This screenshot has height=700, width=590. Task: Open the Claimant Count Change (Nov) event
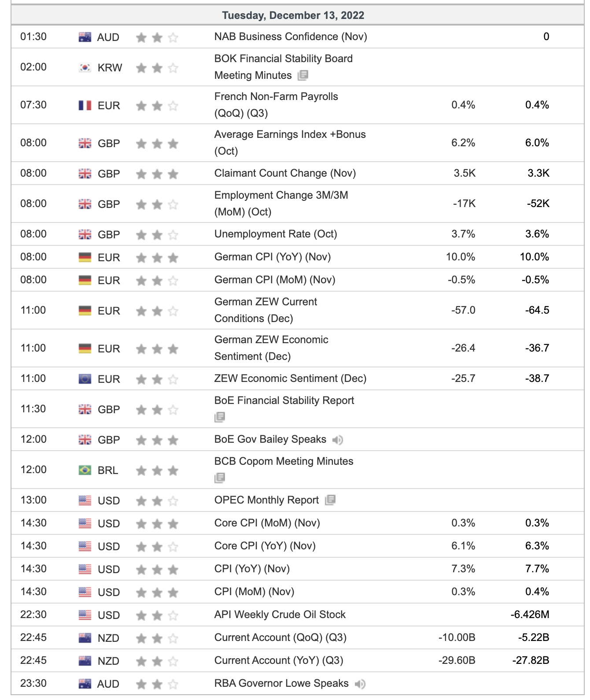point(285,173)
